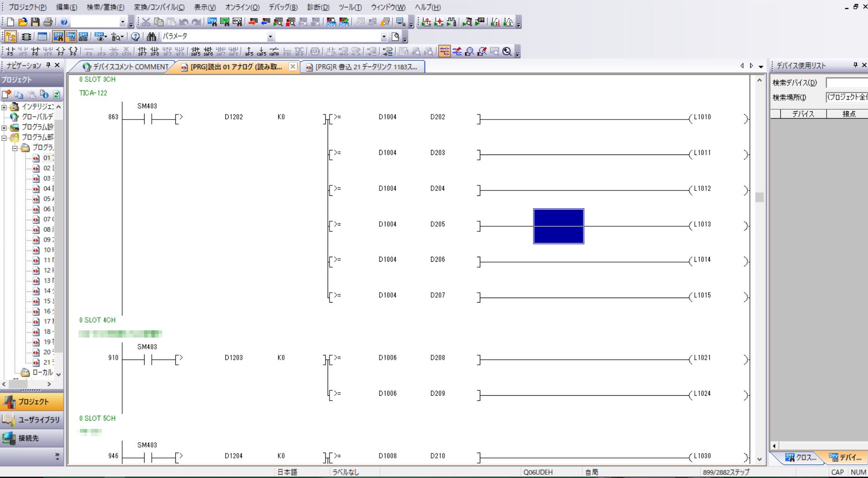868x478 pixels.
Task: Click the Copy icon in top toolbar
Action: click(159, 22)
